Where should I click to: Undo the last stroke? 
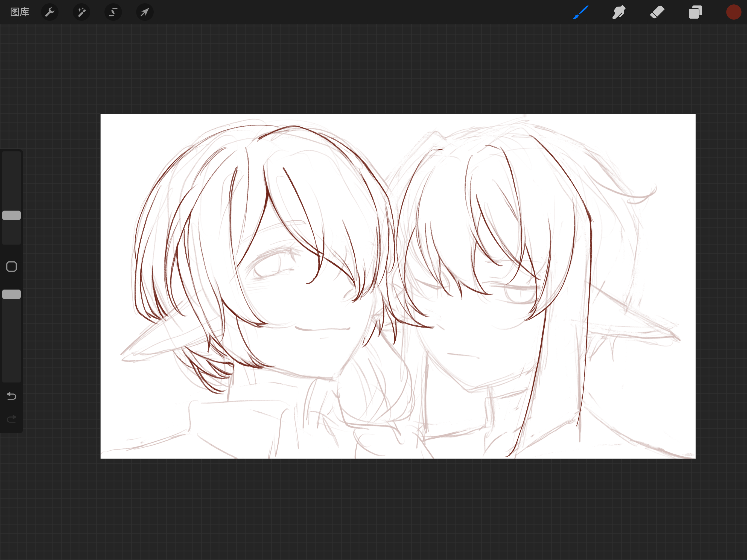tap(11, 395)
